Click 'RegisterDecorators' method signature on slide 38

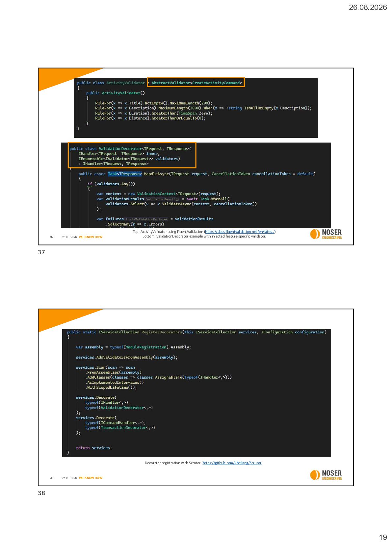click(197, 332)
